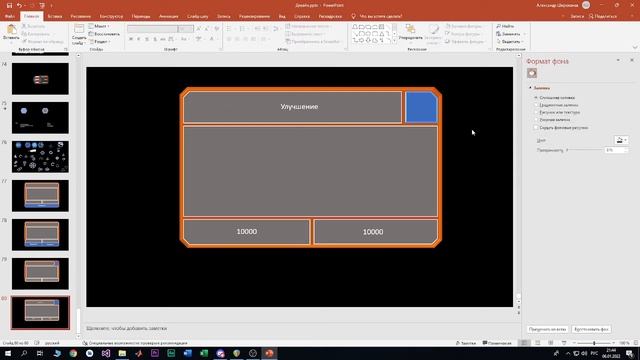Switch to the Рисование tab
Image resolution: width=640 pixels, height=360 pixels.
pyautogui.click(x=80, y=16)
